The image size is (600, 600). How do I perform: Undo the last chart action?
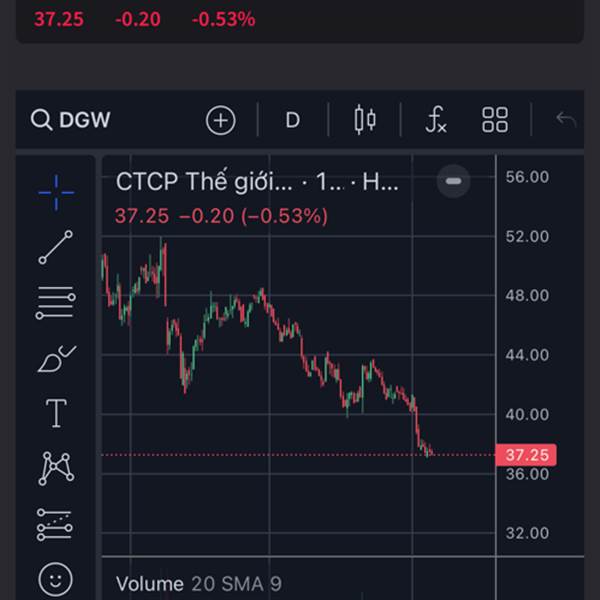pyautogui.click(x=566, y=121)
